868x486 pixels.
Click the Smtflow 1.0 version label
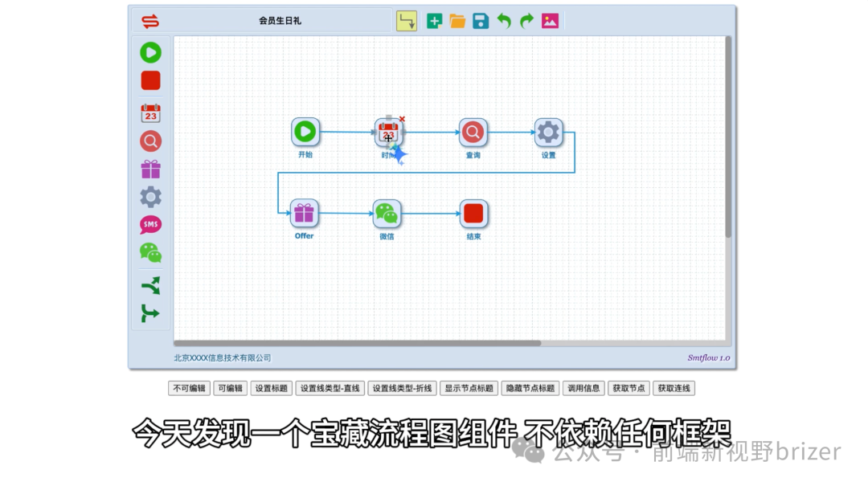point(709,358)
